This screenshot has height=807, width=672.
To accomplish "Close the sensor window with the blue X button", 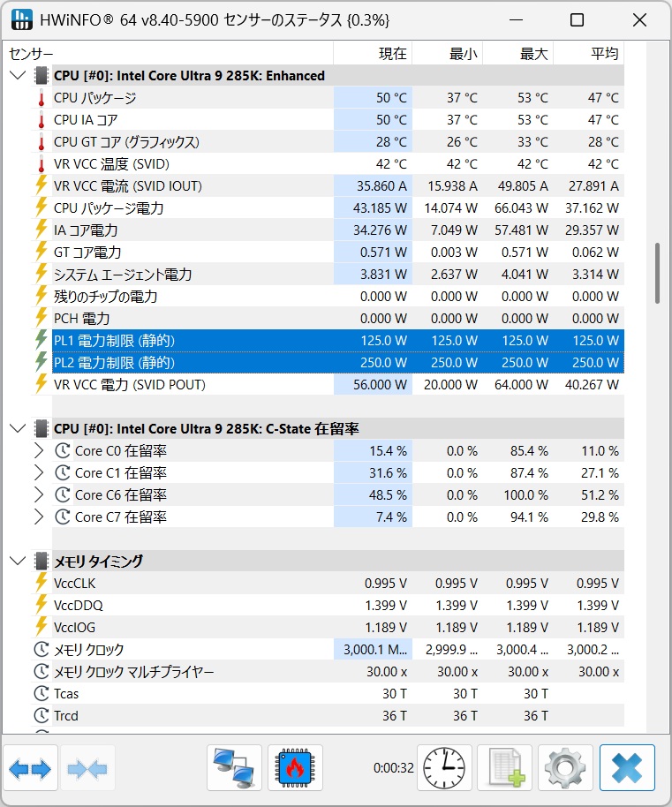I will [x=626, y=767].
